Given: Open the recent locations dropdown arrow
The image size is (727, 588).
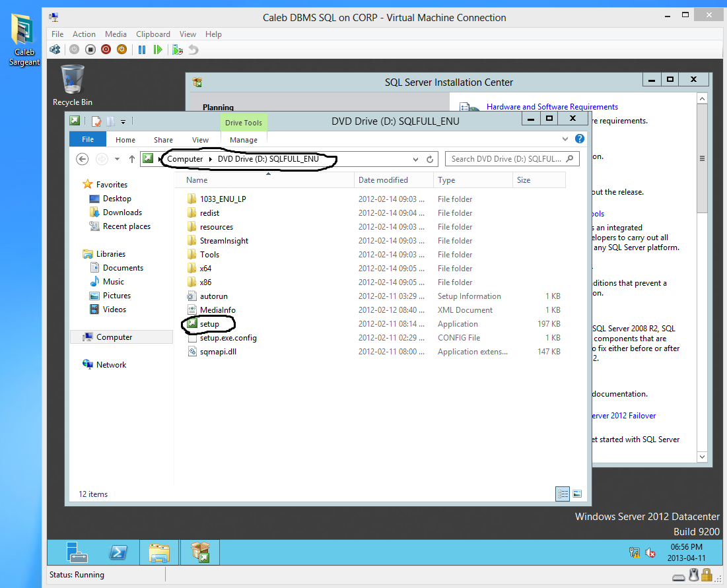Looking at the screenshot, I should (118, 159).
